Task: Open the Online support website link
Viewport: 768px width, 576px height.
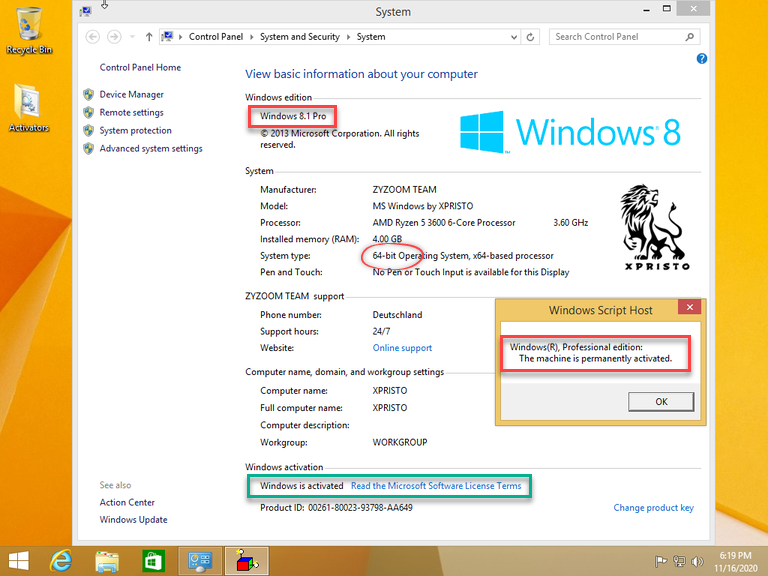Action: [x=402, y=348]
